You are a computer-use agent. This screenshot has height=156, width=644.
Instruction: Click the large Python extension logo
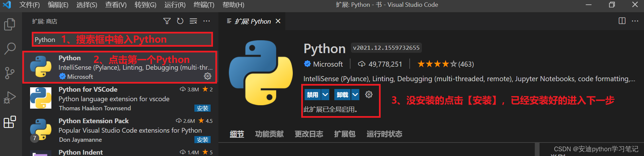point(261,73)
